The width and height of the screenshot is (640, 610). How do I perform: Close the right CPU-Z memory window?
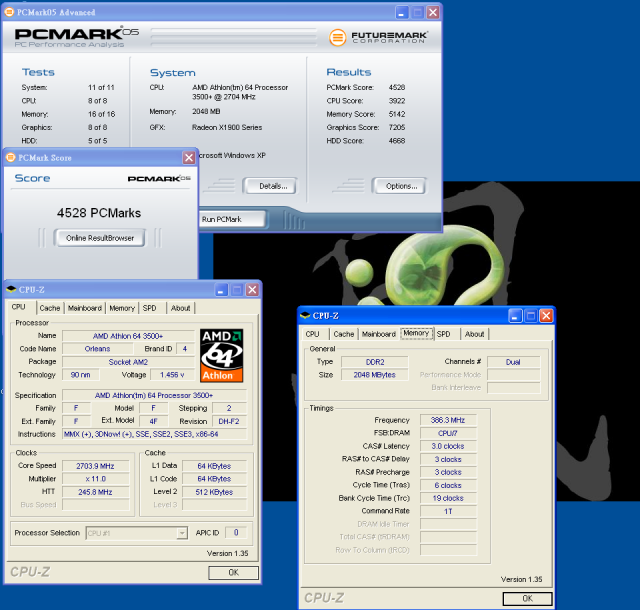point(546,316)
